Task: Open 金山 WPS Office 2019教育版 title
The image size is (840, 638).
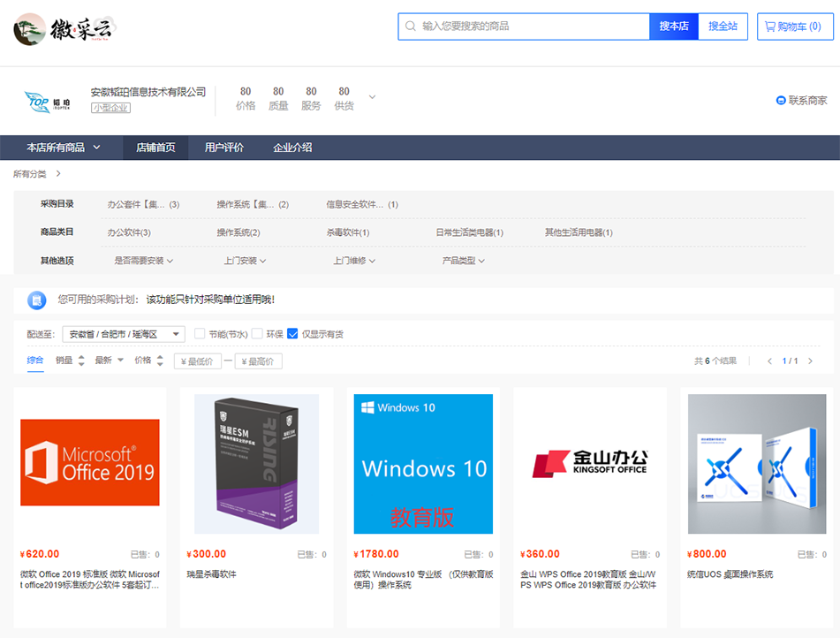Action: point(588,580)
